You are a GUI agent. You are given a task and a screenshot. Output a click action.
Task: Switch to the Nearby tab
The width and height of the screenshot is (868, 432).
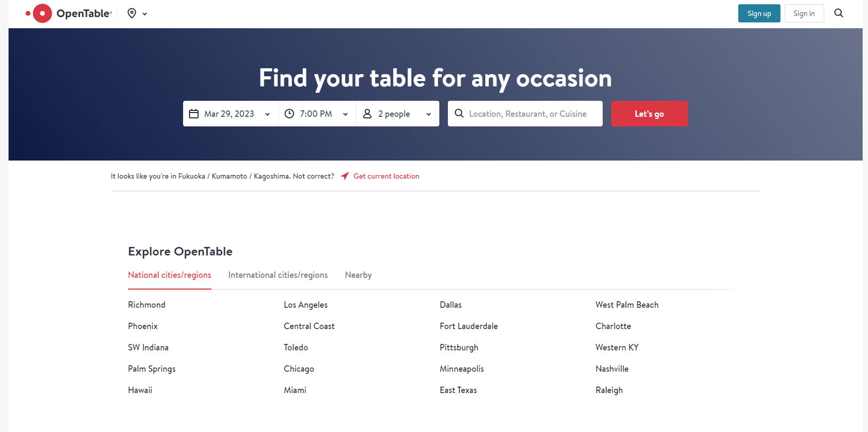point(358,275)
